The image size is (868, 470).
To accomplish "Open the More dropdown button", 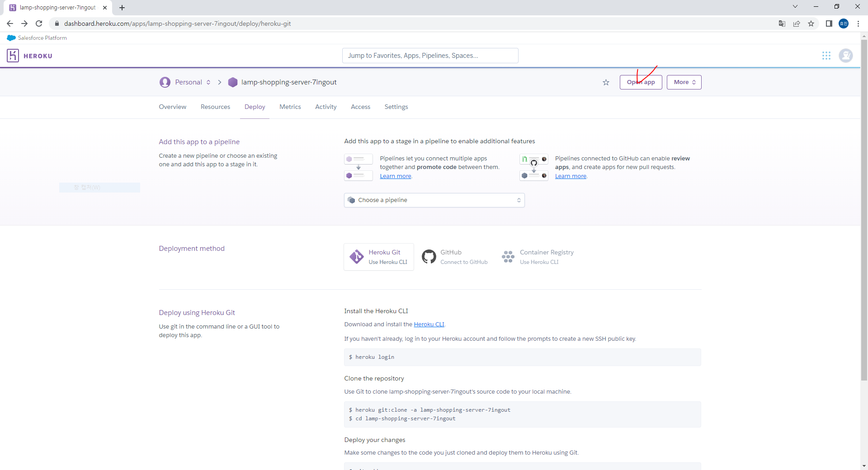I will (x=684, y=82).
